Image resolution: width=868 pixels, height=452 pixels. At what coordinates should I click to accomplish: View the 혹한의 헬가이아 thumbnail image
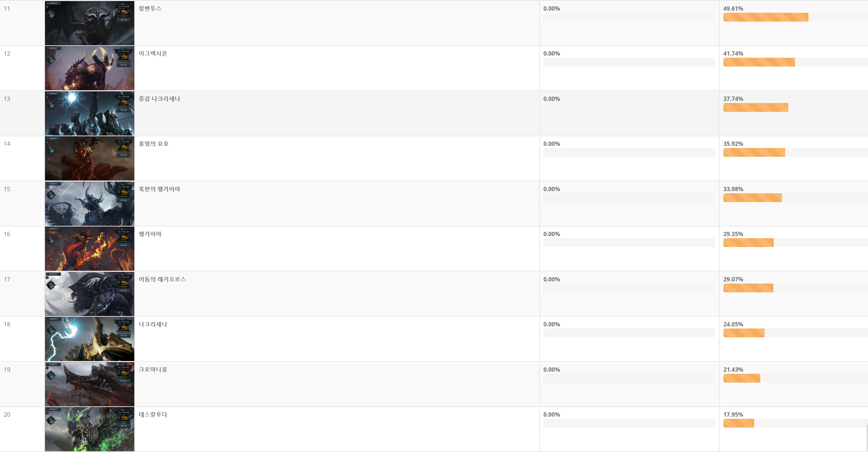click(x=90, y=204)
